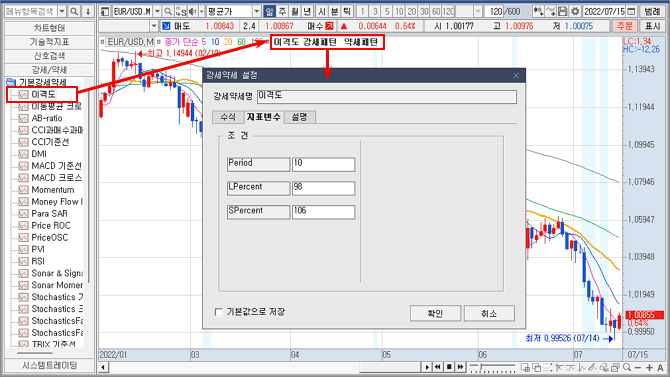
Task: Click the Period value input field
Action: pos(323,164)
